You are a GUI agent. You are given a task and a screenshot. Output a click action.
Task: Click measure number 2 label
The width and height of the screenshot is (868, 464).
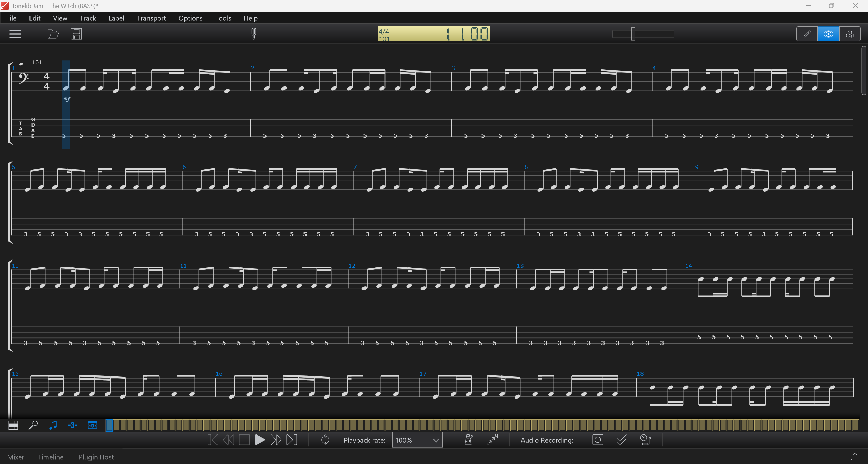click(x=252, y=68)
